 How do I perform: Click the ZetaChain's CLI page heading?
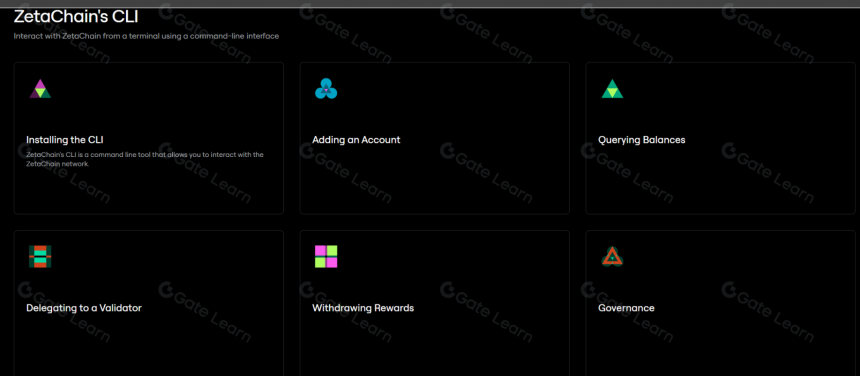tap(76, 17)
